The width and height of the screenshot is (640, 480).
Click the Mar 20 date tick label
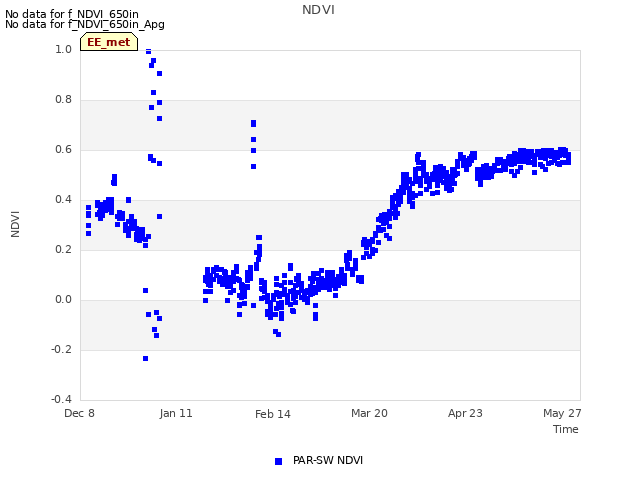[x=369, y=413]
